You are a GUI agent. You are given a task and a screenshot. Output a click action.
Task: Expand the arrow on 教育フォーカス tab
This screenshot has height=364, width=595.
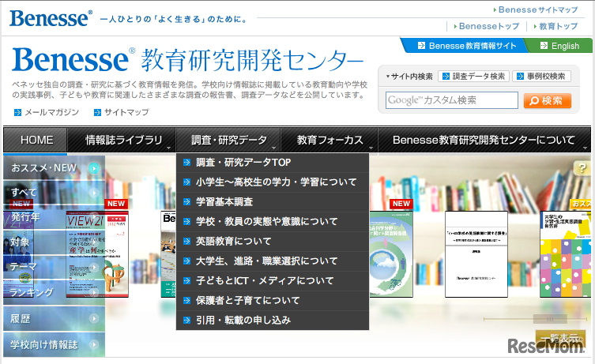[371, 148]
